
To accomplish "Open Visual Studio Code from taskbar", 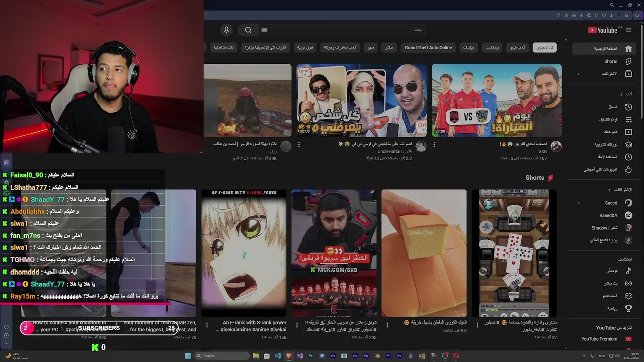I will 278,356.
